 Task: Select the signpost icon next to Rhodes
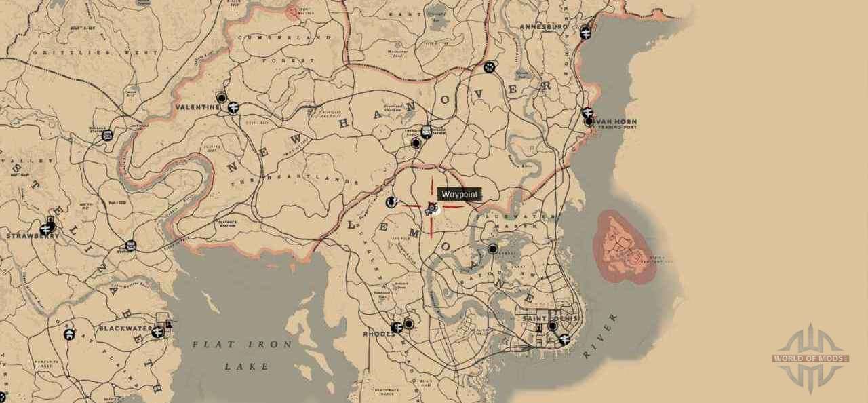click(x=397, y=327)
